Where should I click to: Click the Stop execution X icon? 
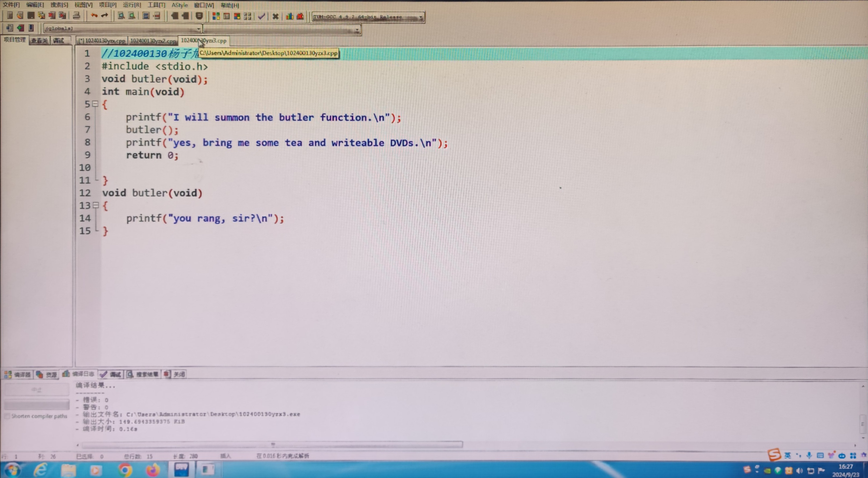[x=275, y=16]
